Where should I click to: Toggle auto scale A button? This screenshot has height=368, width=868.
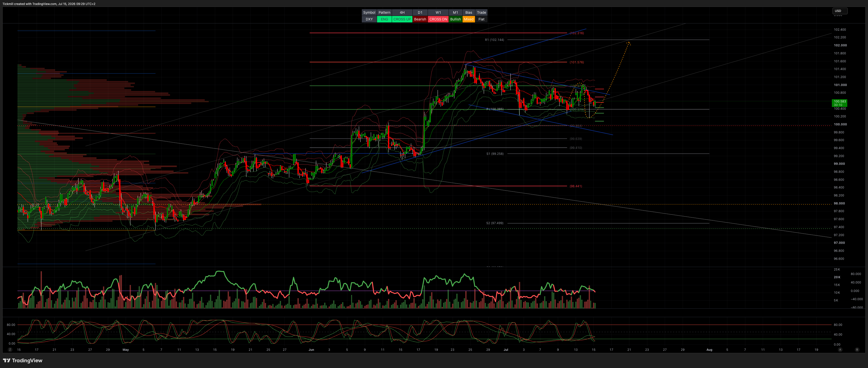840,350
